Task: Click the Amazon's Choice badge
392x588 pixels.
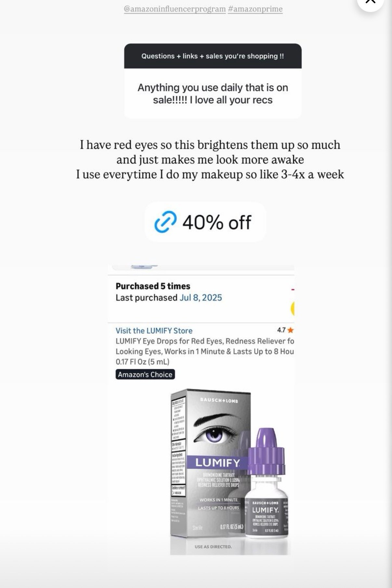Action: (x=145, y=374)
